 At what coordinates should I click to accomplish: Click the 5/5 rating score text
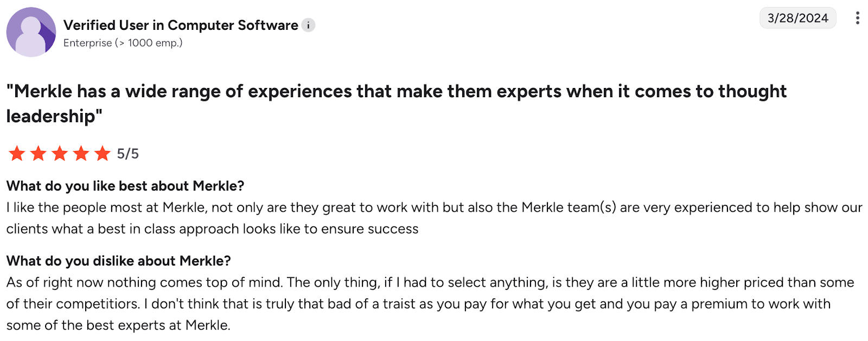pyautogui.click(x=127, y=154)
